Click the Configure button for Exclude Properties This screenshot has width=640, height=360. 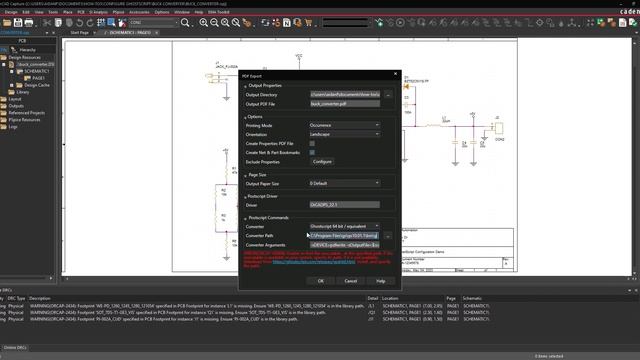pyautogui.click(x=322, y=162)
